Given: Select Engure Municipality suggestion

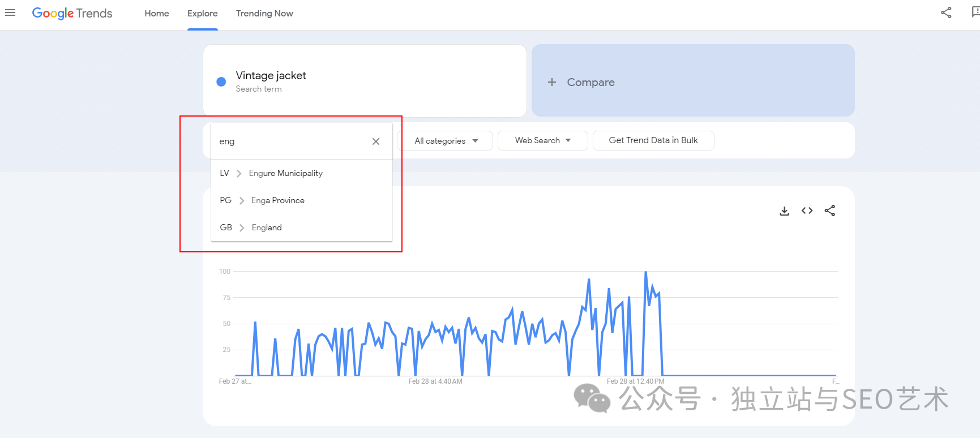Looking at the screenshot, I should [302, 173].
